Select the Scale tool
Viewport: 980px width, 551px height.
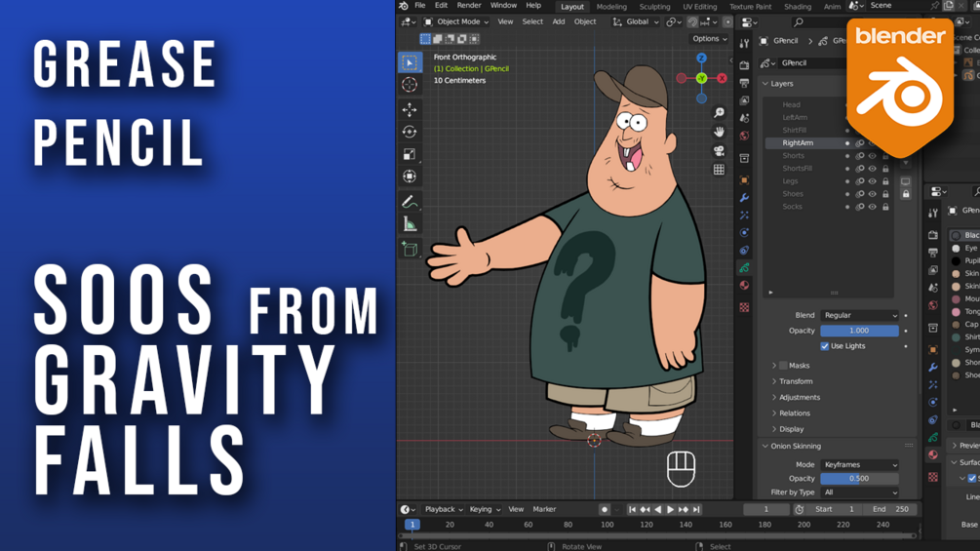pos(410,154)
